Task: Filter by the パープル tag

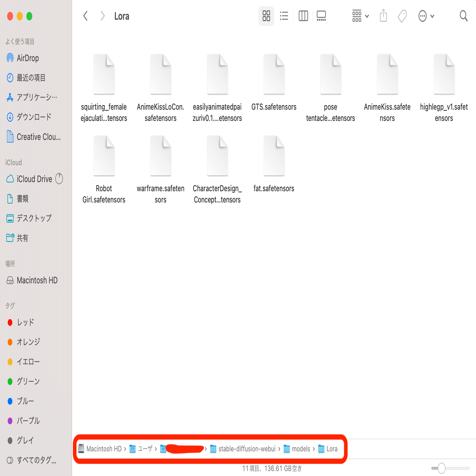Action: pos(24,421)
